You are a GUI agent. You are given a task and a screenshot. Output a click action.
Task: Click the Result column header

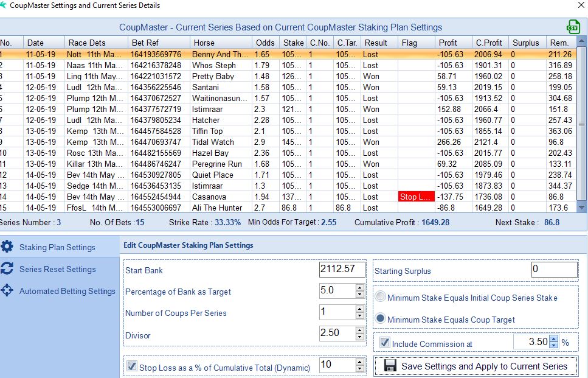[379, 43]
